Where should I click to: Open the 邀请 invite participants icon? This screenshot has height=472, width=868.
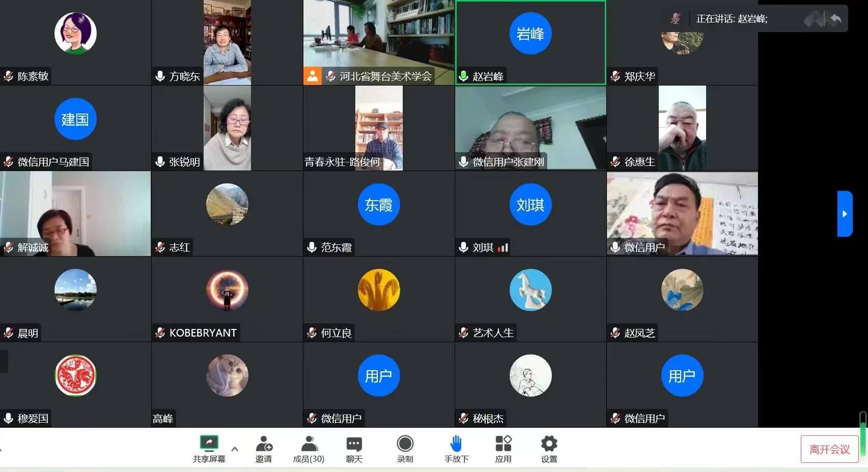pos(264,443)
